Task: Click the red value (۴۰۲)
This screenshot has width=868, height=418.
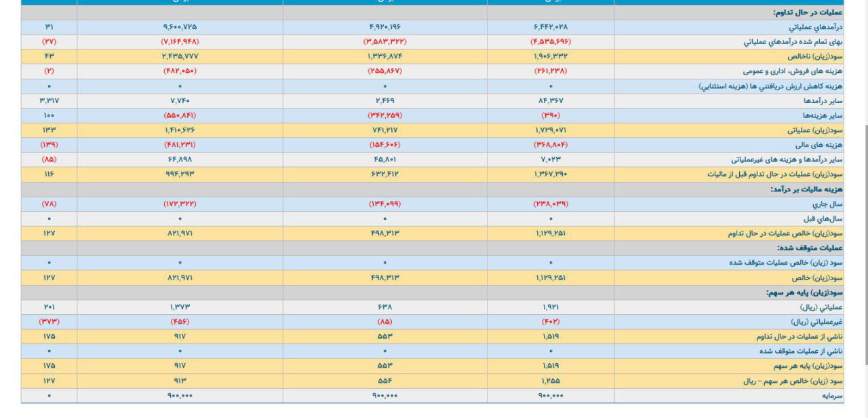Action: 550,322
